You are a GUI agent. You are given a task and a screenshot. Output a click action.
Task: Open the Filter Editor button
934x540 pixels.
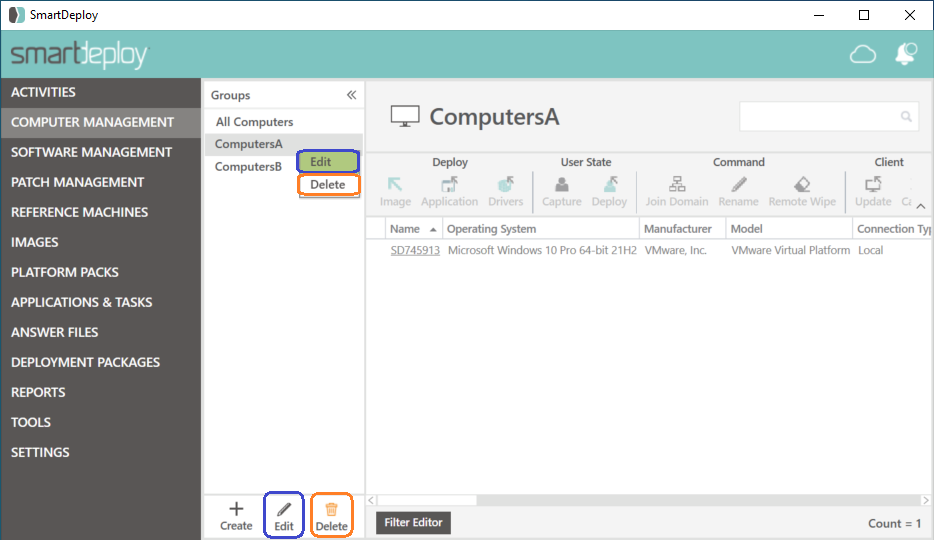tap(413, 523)
